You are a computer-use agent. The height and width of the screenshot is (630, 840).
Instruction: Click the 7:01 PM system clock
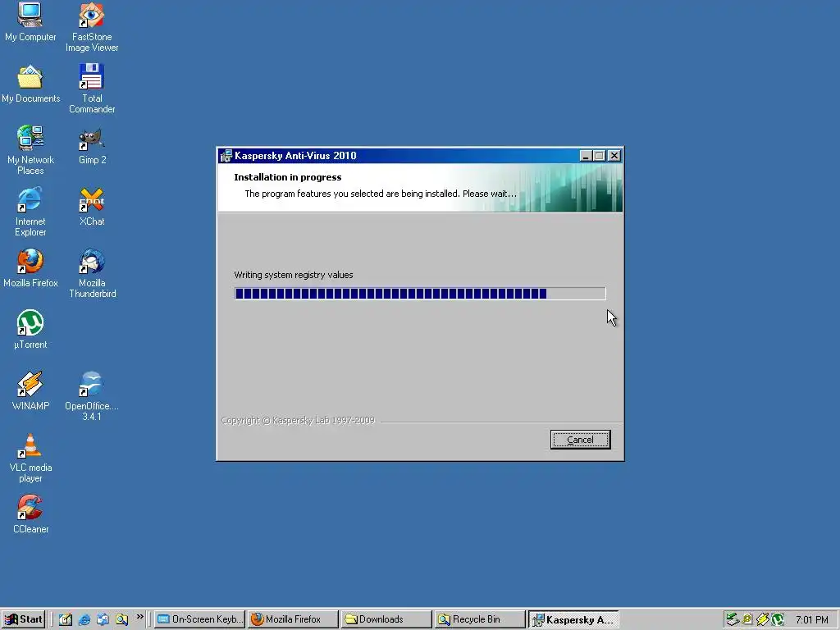(811, 620)
